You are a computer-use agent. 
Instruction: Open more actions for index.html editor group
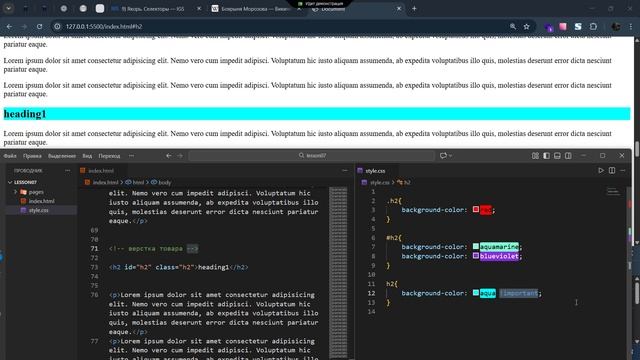click(x=345, y=171)
